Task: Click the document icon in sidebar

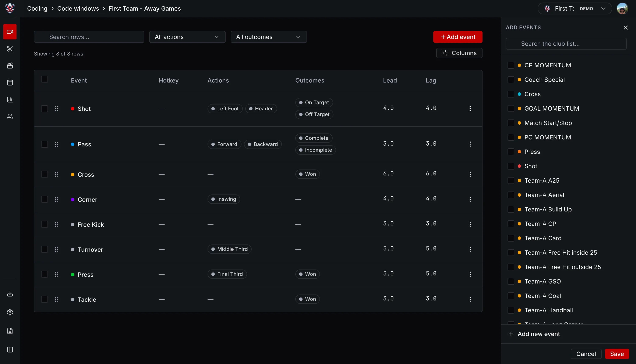Action: tap(10, 331)
